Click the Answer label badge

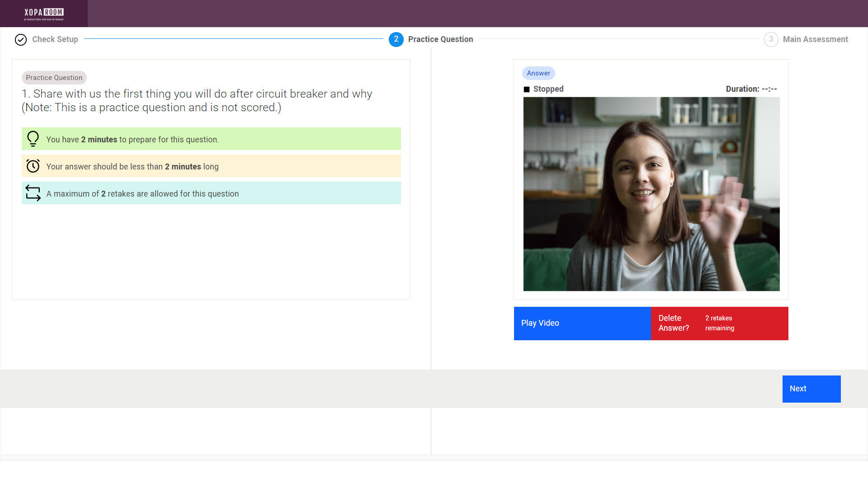[x=538, y=73]
